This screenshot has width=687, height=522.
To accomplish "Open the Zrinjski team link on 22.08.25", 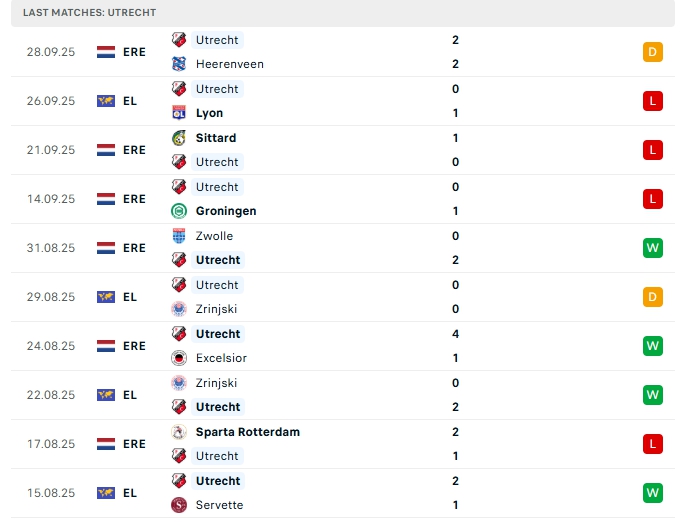I will coord(217,383).
